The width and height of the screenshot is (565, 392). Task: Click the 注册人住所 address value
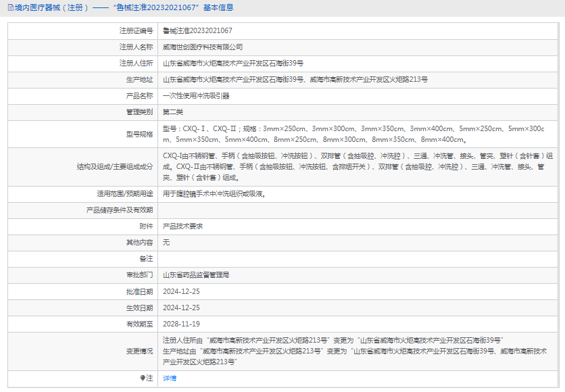coord(233,63)
